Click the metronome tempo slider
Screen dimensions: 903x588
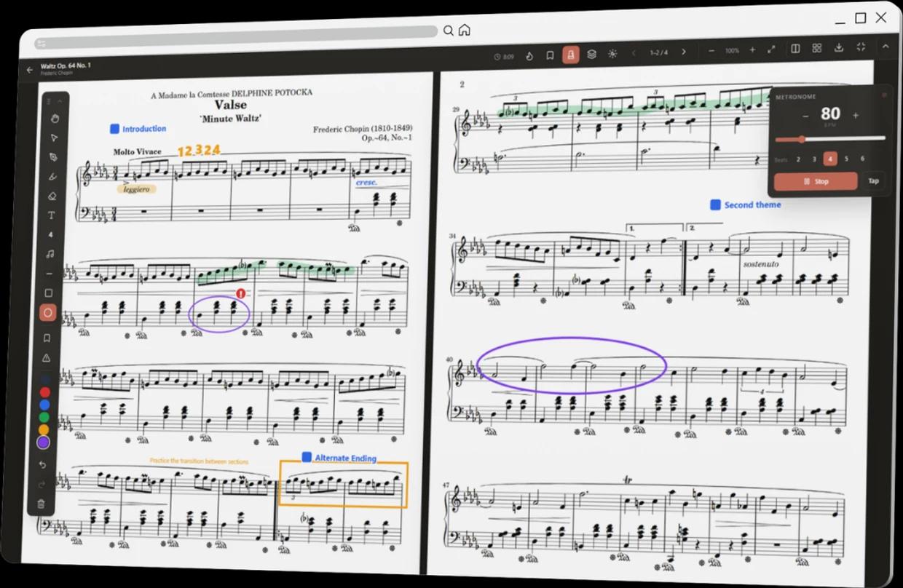click(830, 138)
